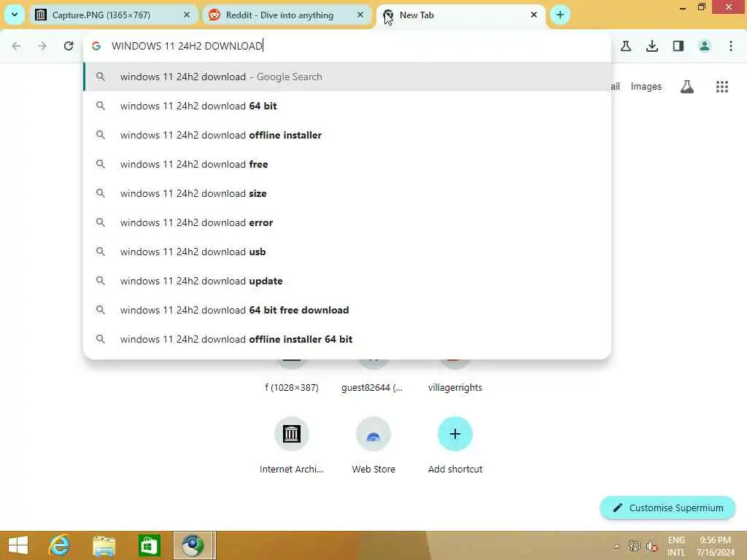The image size is (747, 560).
Task: Open Search Labs flask icon on page
Action: [687, 87]
